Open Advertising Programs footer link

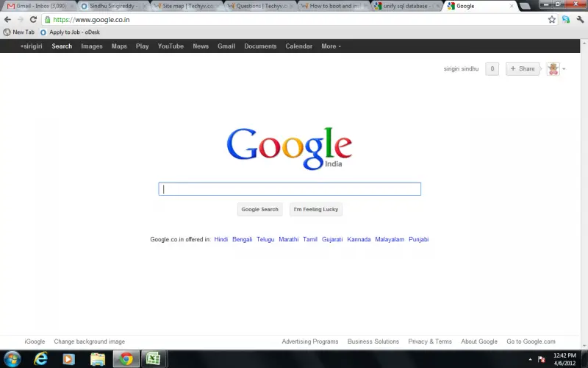point(310,342)
